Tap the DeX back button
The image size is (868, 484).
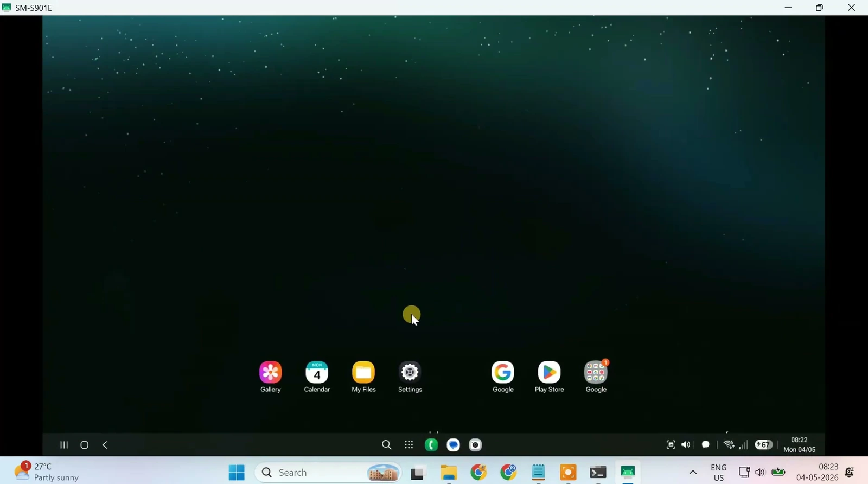[x=105, y=445]
